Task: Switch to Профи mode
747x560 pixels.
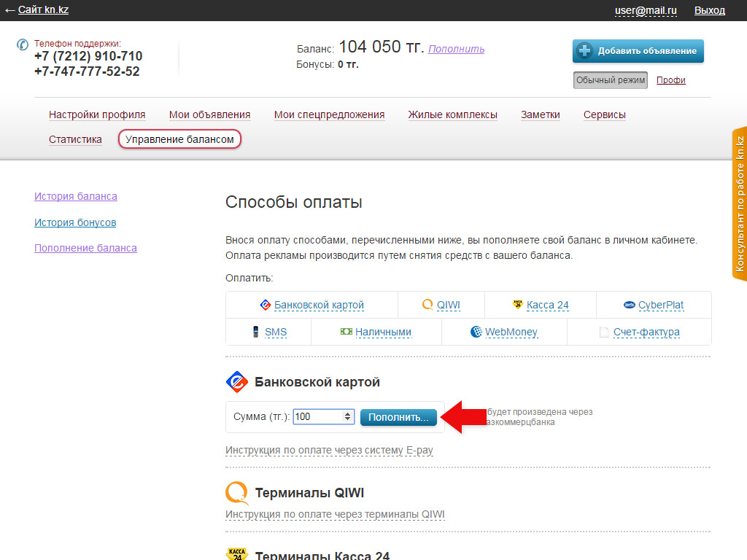Action: point(670,80)
